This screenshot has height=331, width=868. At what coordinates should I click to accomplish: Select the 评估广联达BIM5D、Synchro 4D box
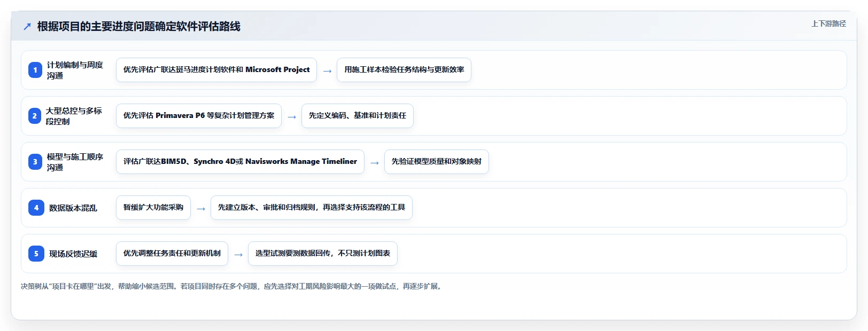click(x=240, y=162)
